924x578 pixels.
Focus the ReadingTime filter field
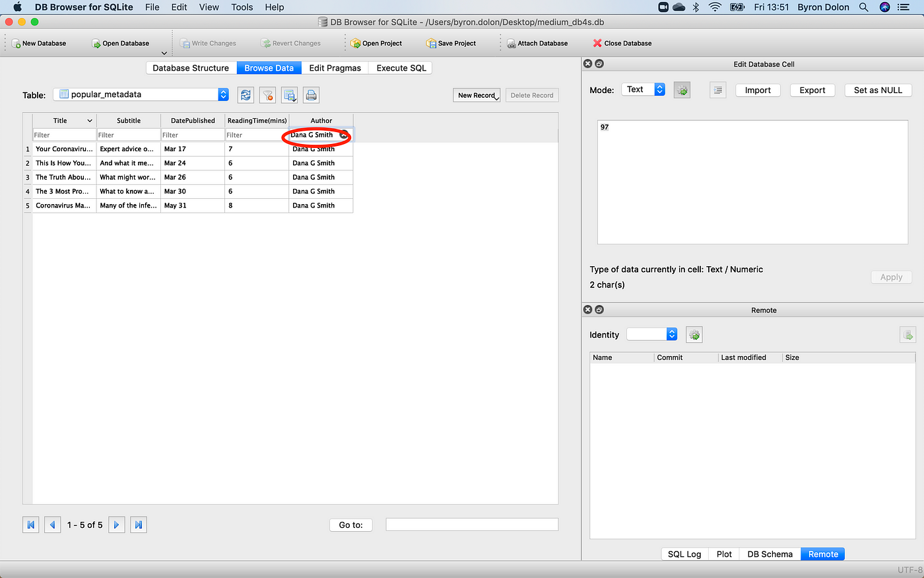point(257,135)
